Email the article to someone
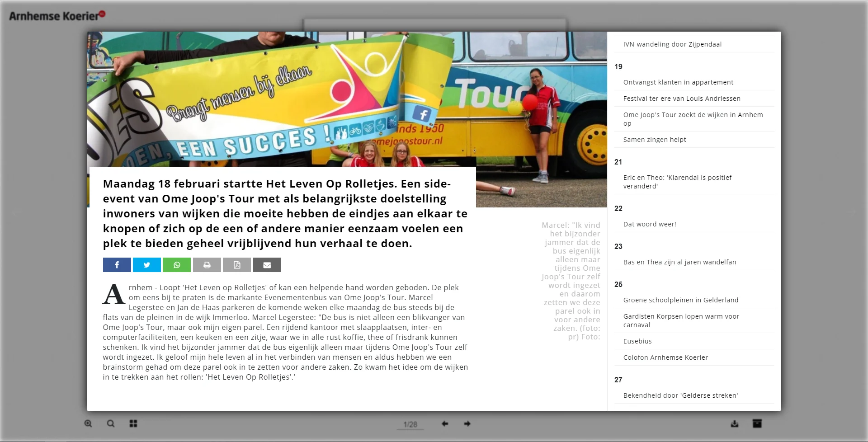The width and height of the screenshot is (868, 442). [x=267, y=265]
